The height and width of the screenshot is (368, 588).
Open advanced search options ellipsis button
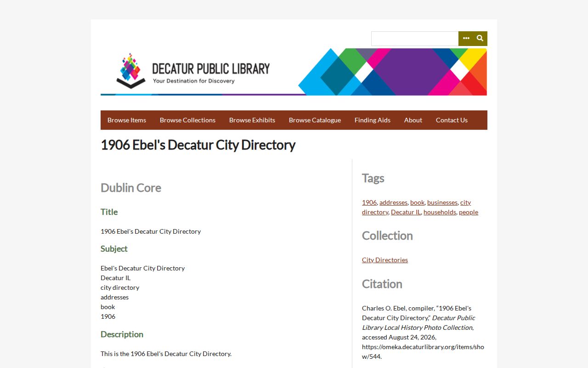click(466, 38)
